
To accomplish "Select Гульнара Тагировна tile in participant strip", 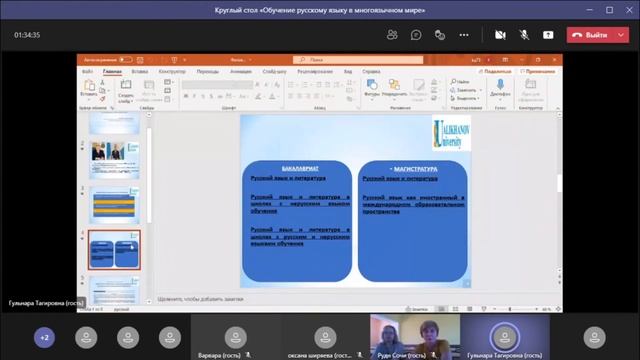I will tap(505, 337).
